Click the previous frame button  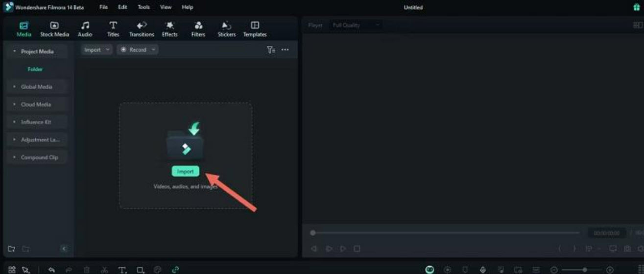[x=314, y=249]
